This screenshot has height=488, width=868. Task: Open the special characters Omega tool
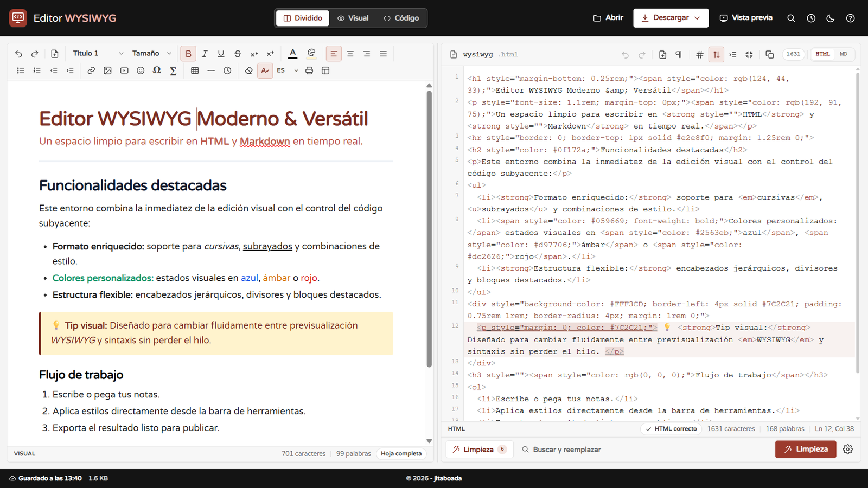click(157, 70)
